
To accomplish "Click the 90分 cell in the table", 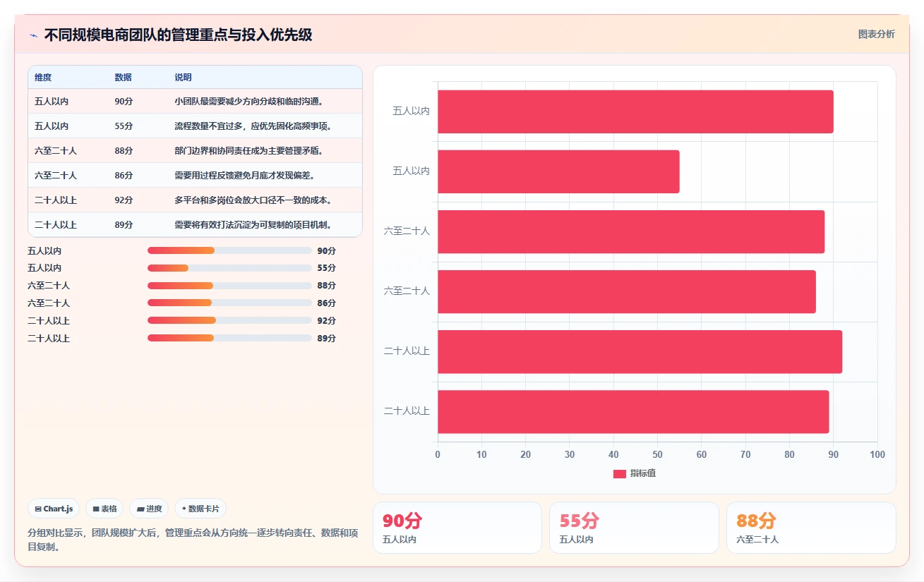I will coord(124,102).
